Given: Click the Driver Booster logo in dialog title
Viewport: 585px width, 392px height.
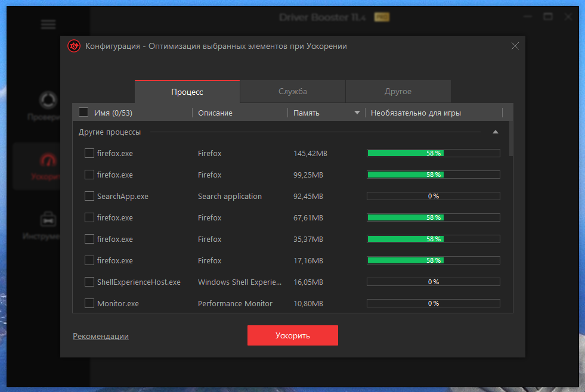Looking at the screenshot, I should pos(74,46).
